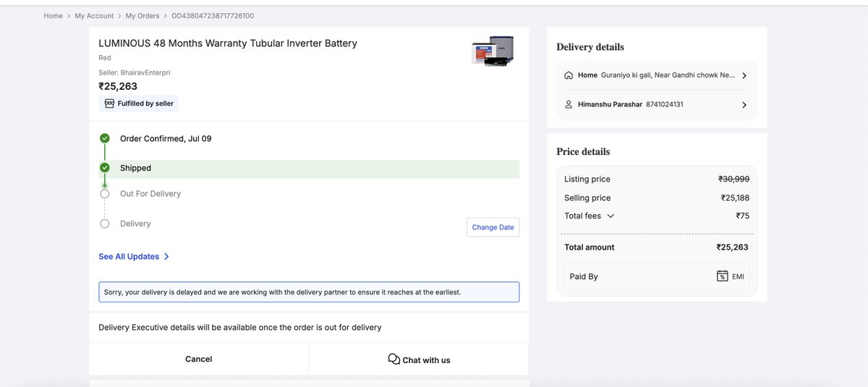Click the Fulfilled by seller badge
Viewport: 868px width, 387px height.
coord(139,103)
